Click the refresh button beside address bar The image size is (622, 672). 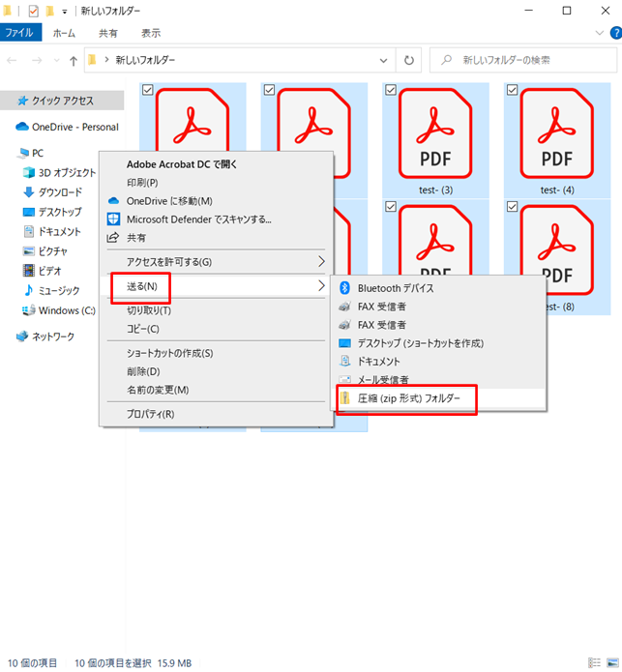[409, 60]
